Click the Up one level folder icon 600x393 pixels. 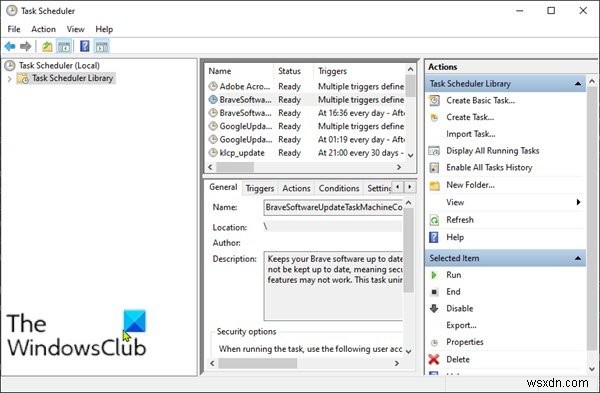pyautogui.click(x=47, y=47)
